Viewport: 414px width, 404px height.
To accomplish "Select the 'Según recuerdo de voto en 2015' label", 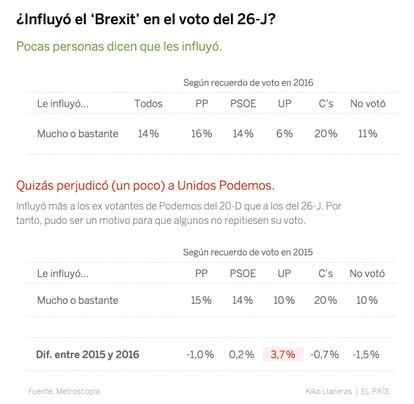I will [248, 252].
